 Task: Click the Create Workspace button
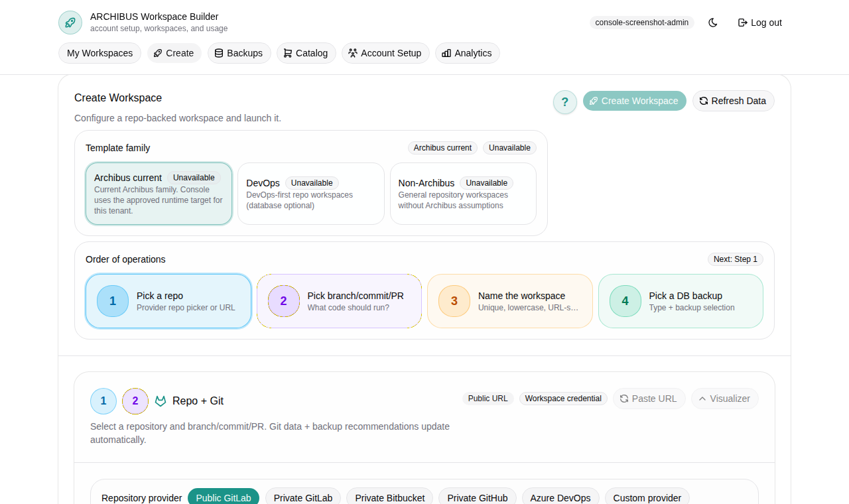pos(634,101)
